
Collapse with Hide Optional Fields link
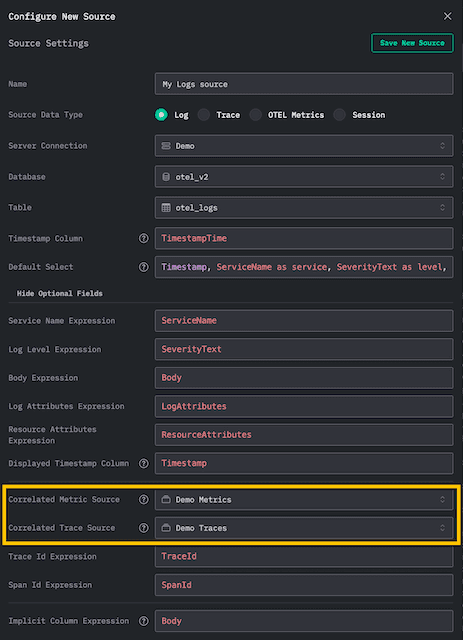[60, 293]
